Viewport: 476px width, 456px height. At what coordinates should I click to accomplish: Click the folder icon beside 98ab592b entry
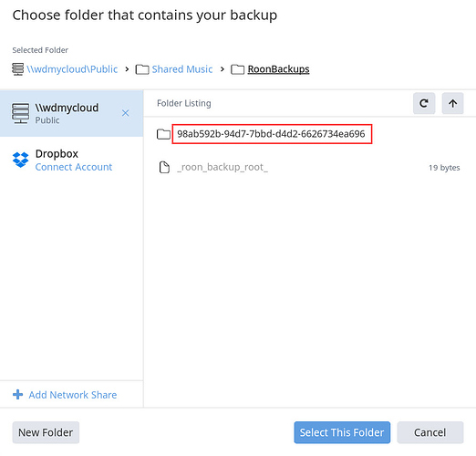163,134
